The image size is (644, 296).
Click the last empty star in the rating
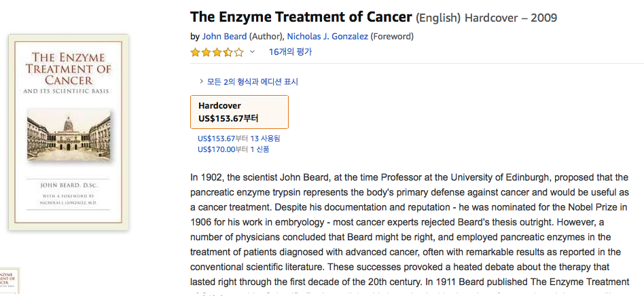pos(238,52)
